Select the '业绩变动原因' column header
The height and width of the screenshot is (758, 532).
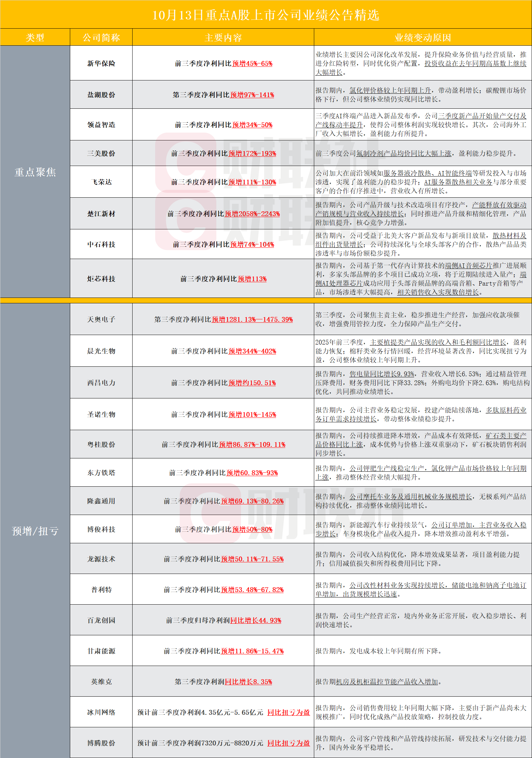[423, 37]
